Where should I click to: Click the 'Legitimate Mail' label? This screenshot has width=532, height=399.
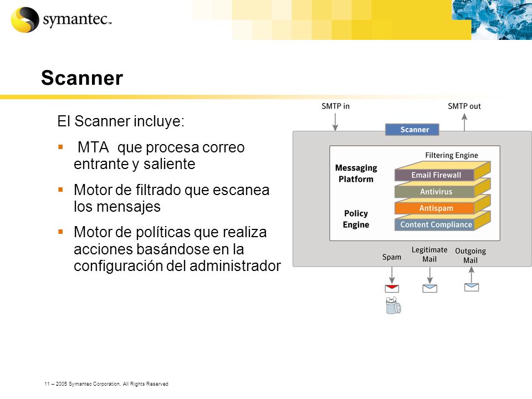click(429, 254)
